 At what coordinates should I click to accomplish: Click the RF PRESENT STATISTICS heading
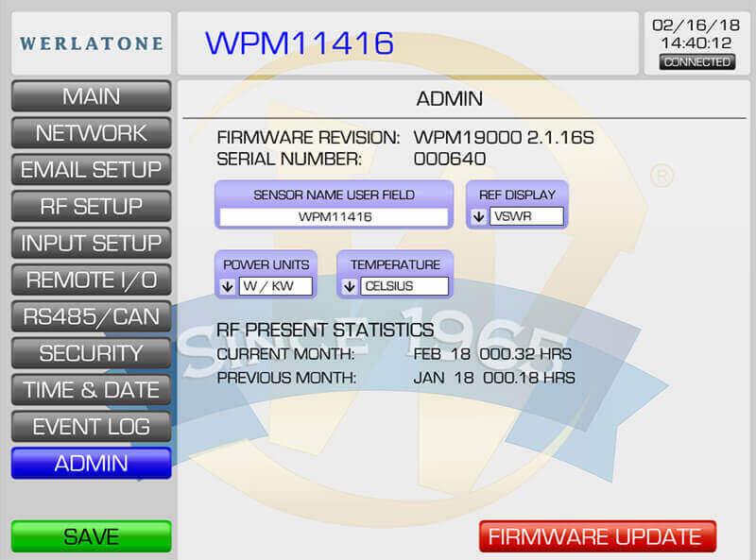[x=325, y=331]
